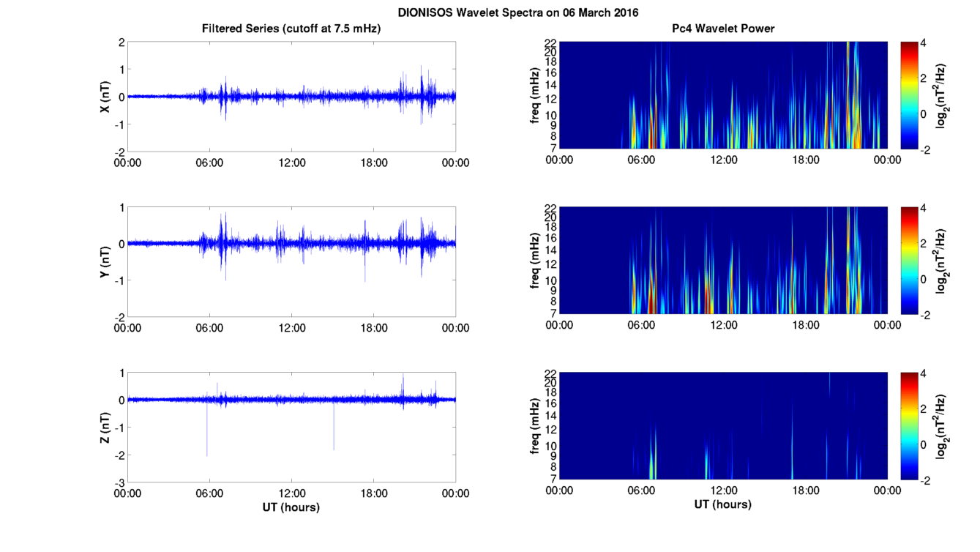The image size is (980, 552).
Task: Click inside the Z (nT) time series plot
Action: tap(291, 428)
